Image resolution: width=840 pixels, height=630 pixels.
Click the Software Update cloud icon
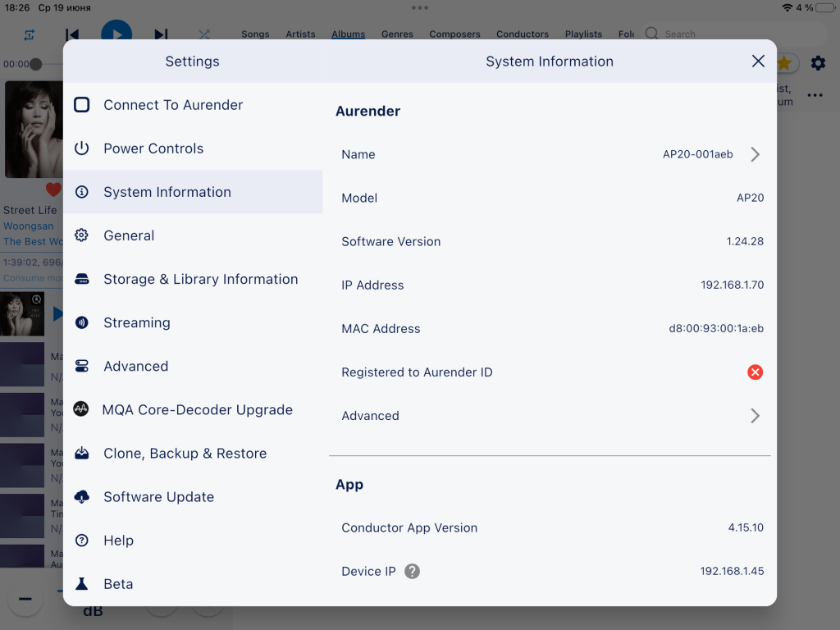(81, 496)
